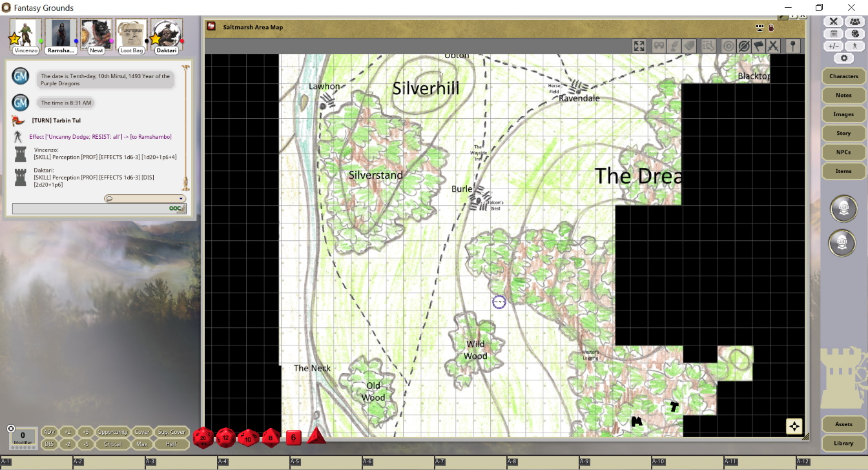Open the Colors palette icon

pos(856,34)
